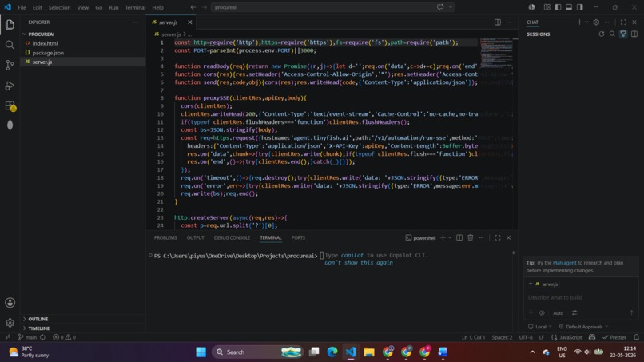
Task: Switch to the PORTS tab
Action: pos(298,237)
